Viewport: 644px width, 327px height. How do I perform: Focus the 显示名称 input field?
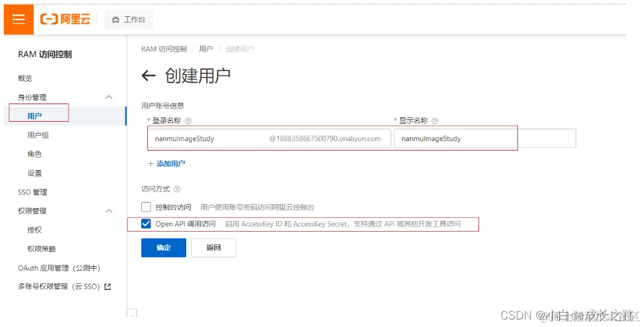click(x=485, y=139)
